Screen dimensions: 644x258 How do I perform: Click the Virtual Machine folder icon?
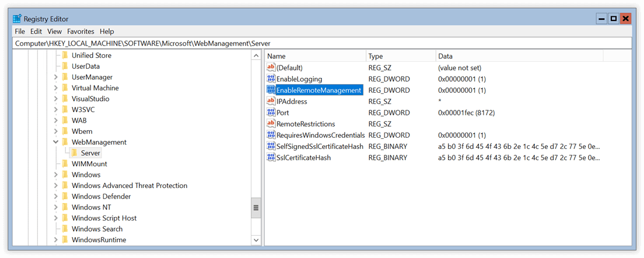[65, 88]
